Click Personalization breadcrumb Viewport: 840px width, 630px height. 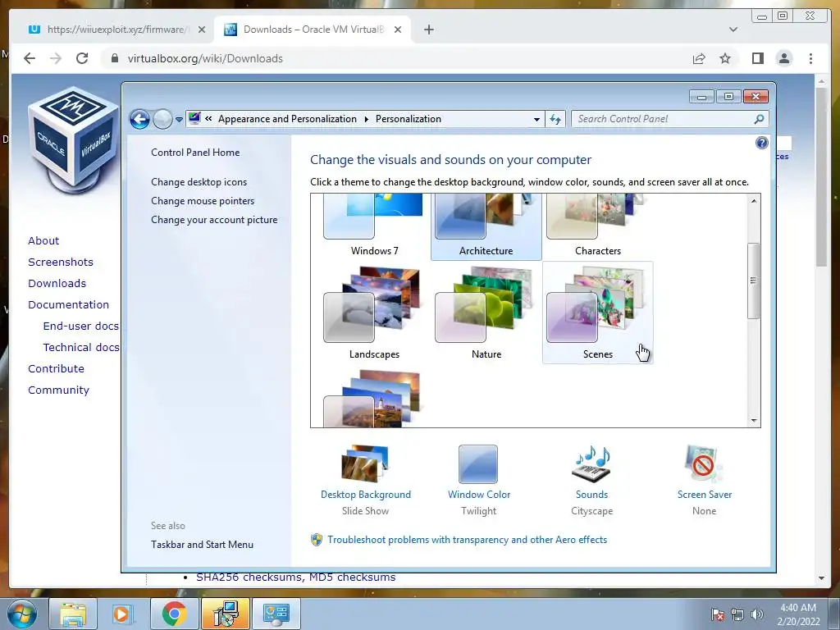click(409, 119)
